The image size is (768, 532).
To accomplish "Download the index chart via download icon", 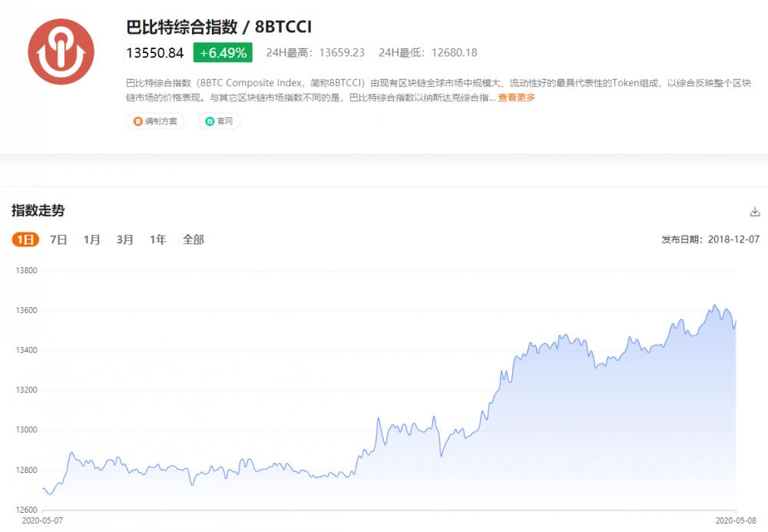I will (755, 212).
